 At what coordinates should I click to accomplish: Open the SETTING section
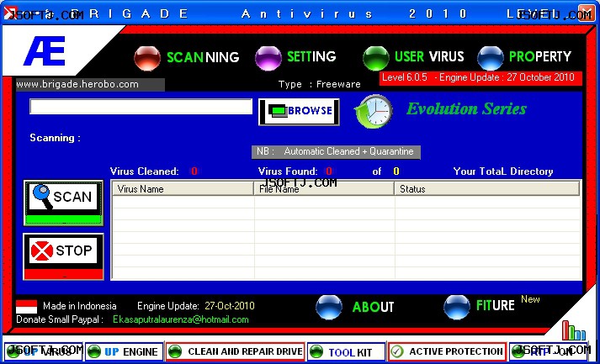click(x=311, y=56)
